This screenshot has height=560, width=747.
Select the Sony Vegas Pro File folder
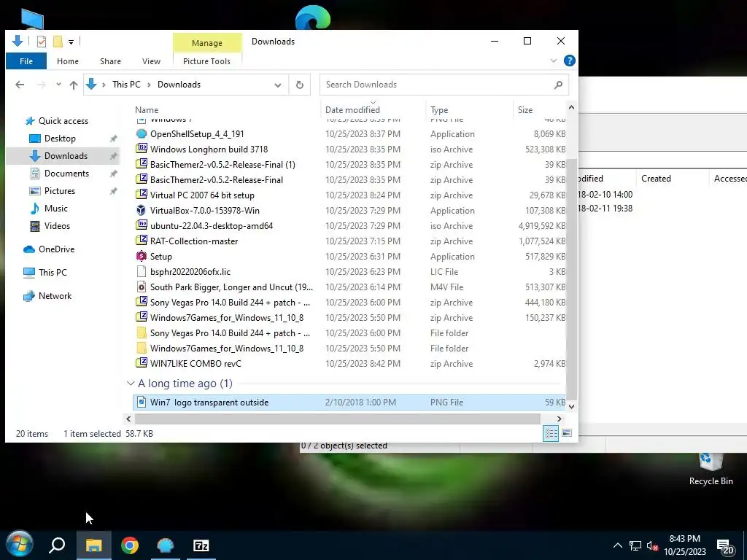(349, 332)
